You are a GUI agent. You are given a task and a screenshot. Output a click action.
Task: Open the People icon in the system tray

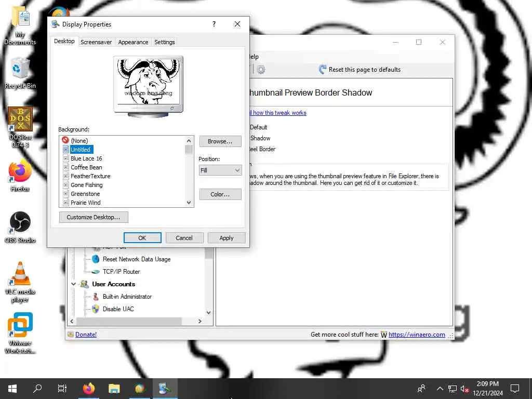[x=421, y=389]
